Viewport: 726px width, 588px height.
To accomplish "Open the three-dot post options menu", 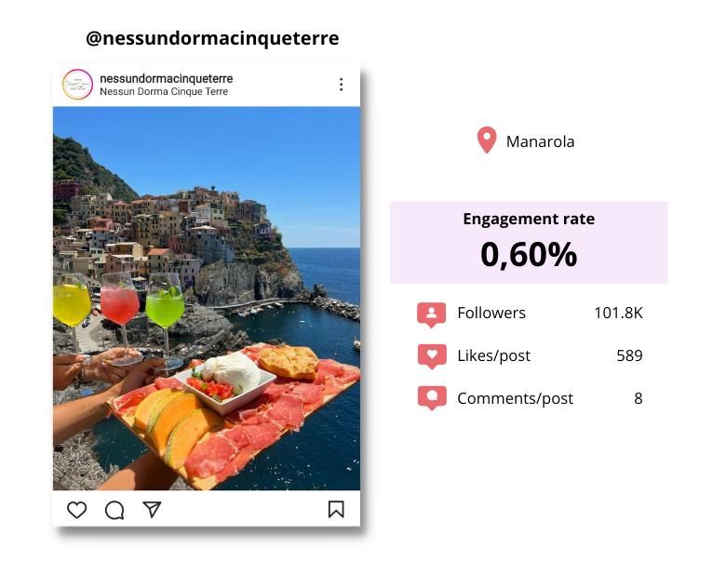I will [342, 85].
